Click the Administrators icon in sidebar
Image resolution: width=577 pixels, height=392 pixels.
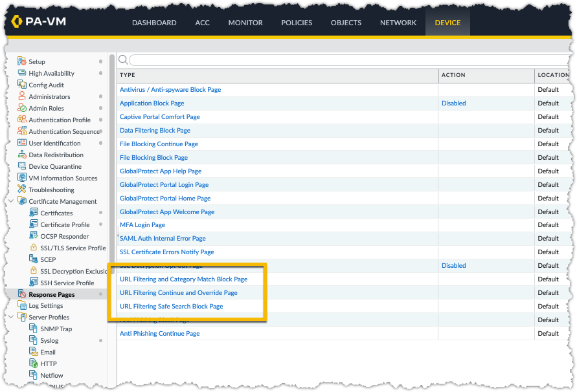click(22, 96)
